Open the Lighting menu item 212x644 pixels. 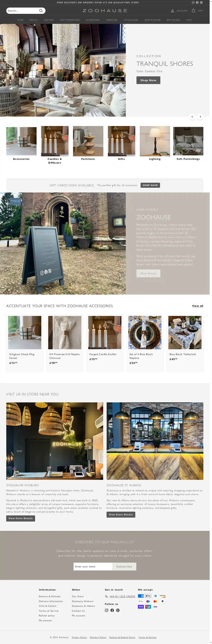[49, 20]
